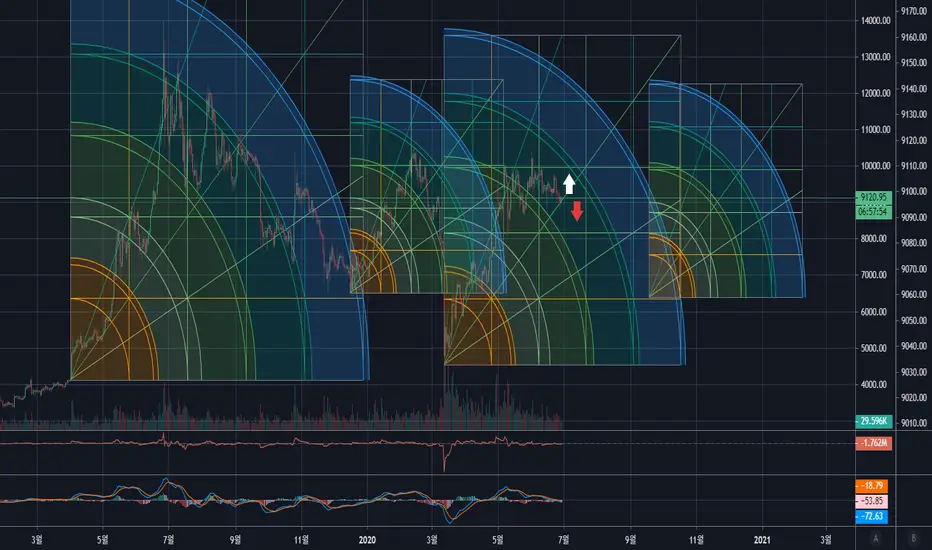This screenshot has width=932, height=550.
Task: Click the 9170.00 label on right scale
Action: point(914,11)
